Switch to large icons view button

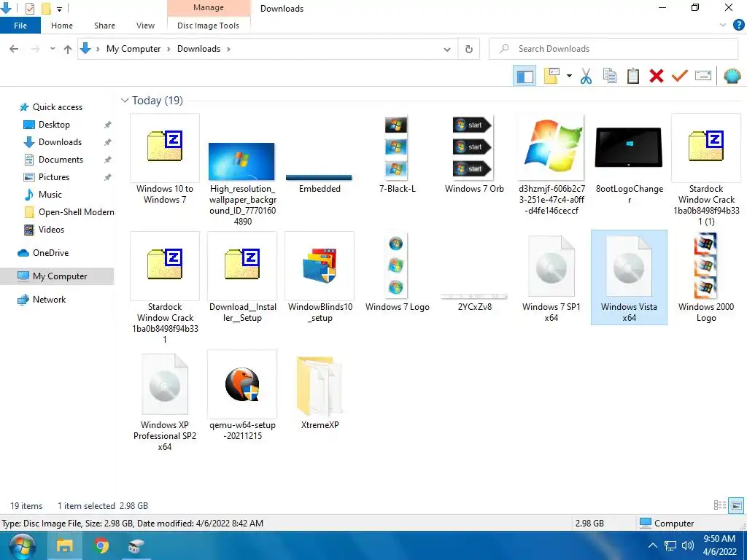[x=736, y=505]
